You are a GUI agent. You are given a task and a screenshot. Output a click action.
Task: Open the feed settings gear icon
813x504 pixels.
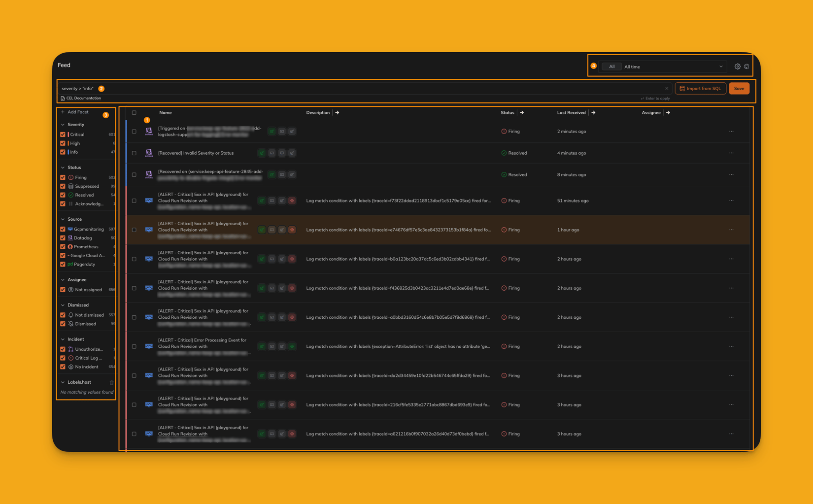(x=738, y=67)
